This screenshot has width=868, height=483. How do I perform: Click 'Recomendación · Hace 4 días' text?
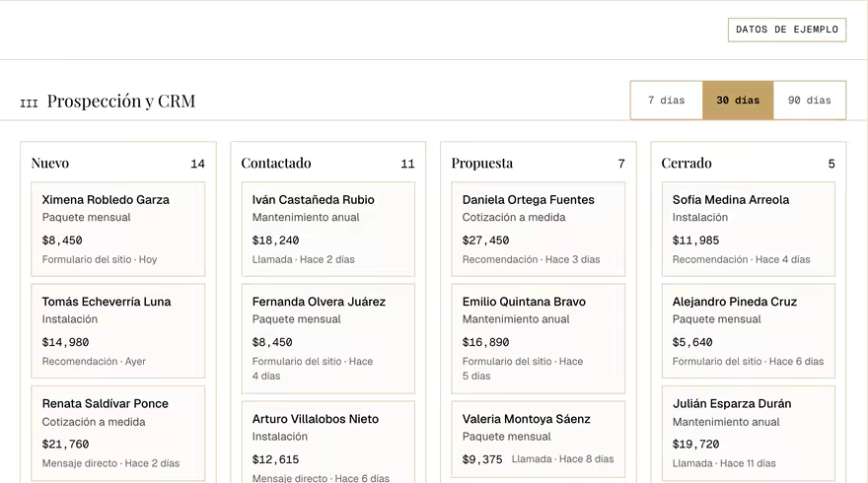tap(741, 259)
